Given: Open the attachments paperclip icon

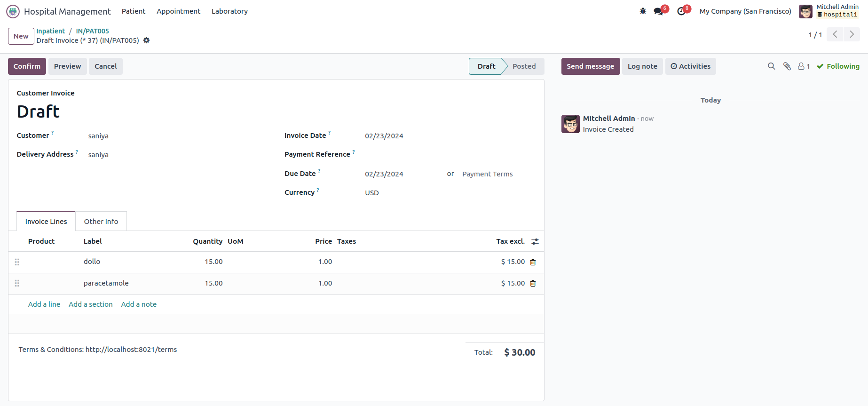Looking at the screenshot, I should pos(787,66).
